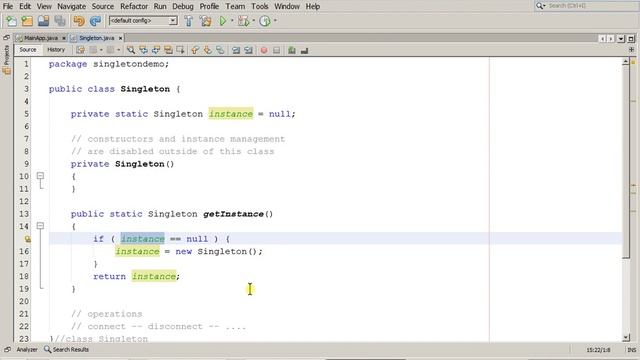Debug the project toolbar icon
Screen dimensions: 640x360
(243, 21)
